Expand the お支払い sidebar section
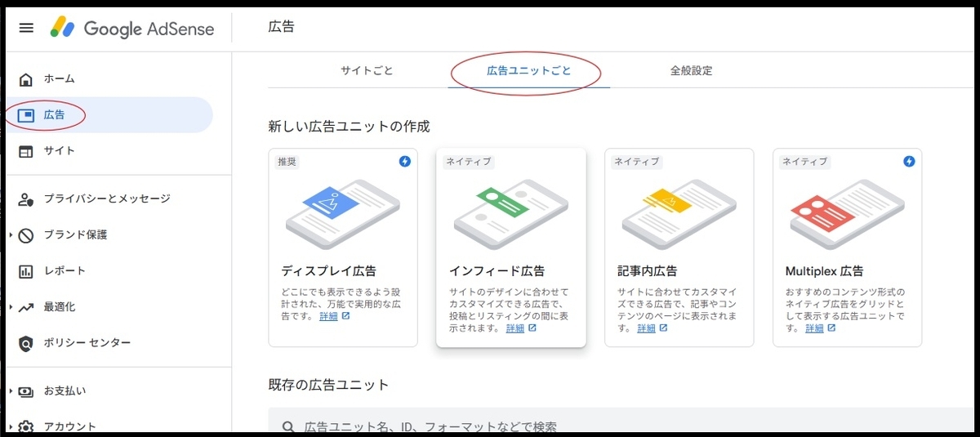Screen dimensions: 980x437 coord(11,391)
